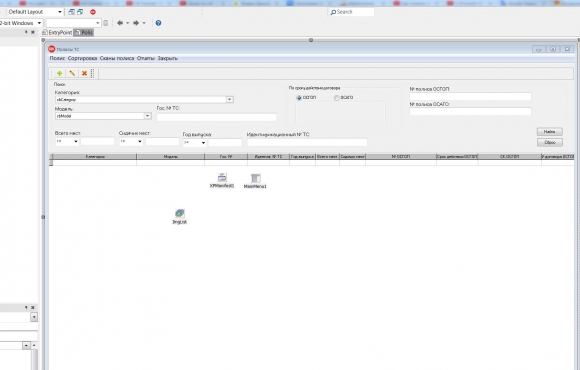Click the Сброс button

pyautogui.click(x=550, y=142)
